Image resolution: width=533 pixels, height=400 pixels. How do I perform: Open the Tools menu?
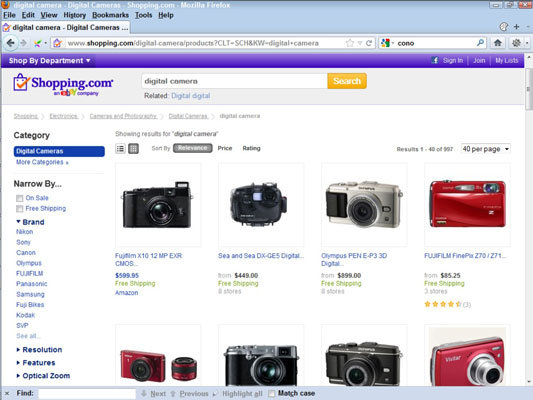[143, 15]
